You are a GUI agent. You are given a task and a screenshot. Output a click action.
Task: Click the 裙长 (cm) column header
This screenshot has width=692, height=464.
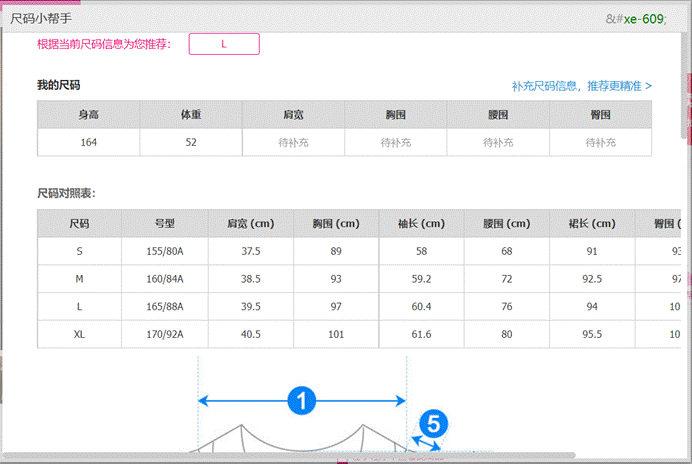coord(592,224)
